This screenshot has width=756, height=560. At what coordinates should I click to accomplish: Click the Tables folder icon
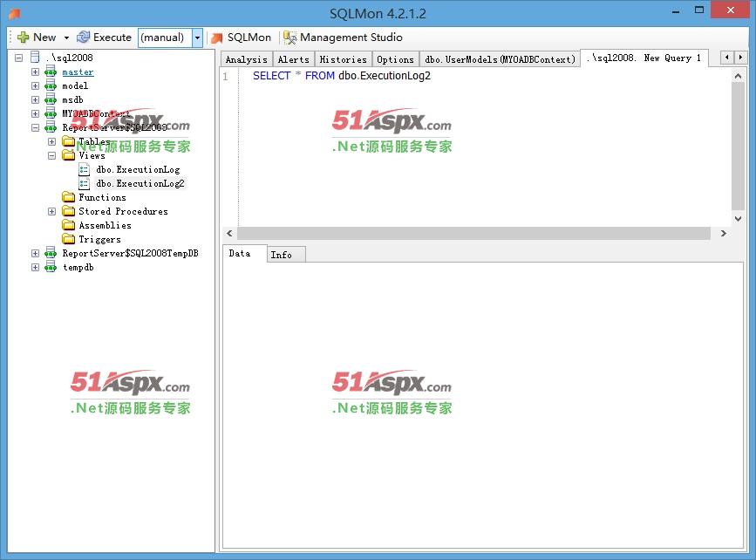69,141
